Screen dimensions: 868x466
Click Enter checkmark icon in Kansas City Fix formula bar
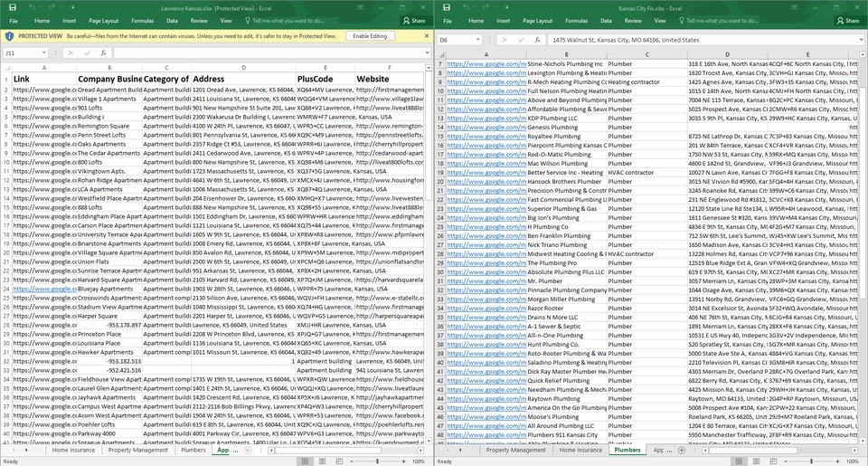tap(521, 40)
